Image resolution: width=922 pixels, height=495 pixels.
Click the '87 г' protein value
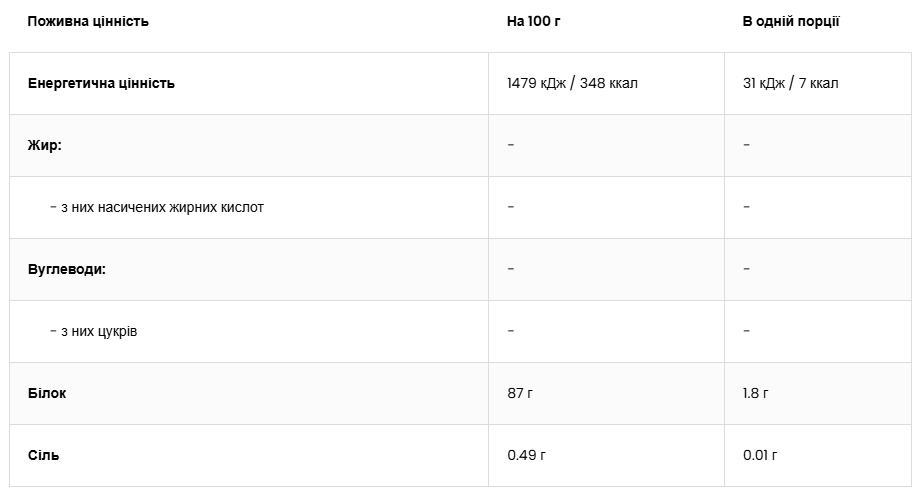(520, 393)
